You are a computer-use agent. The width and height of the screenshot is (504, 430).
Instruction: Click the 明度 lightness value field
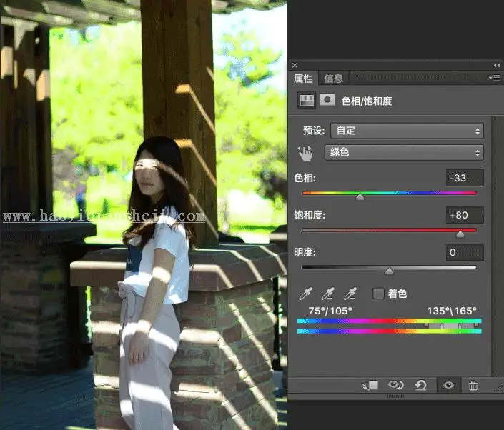(x=465, y=252)
